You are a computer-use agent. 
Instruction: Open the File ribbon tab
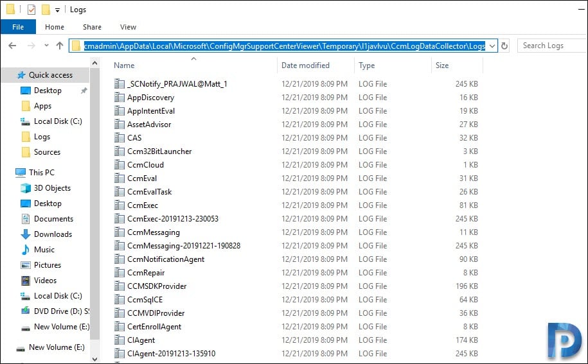tap(18, 27)
